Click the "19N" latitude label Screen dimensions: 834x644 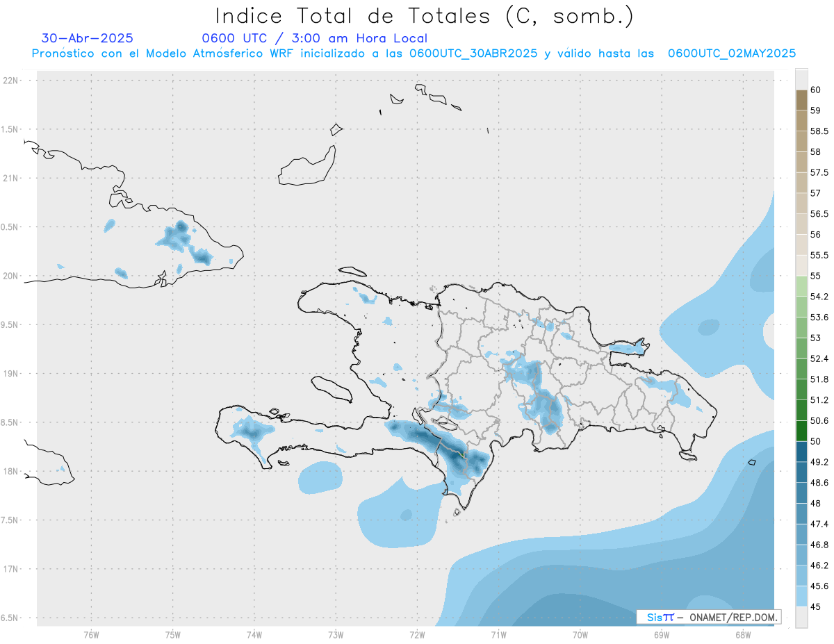tap(12, 374)
